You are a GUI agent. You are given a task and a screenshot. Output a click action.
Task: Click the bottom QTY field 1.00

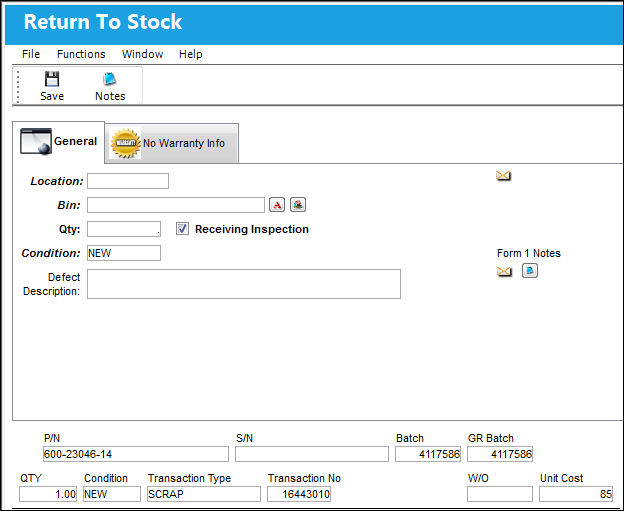(x=48, y=494)
